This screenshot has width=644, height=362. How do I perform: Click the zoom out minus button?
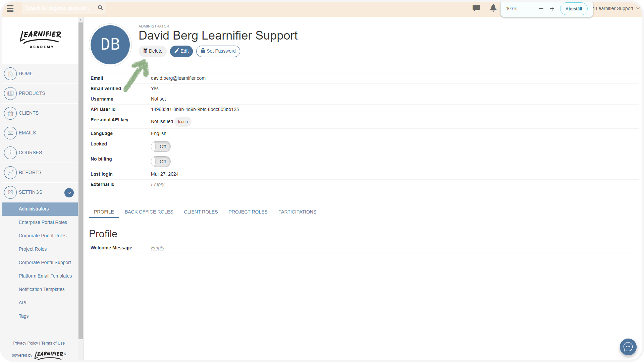[x=541, y=9]
